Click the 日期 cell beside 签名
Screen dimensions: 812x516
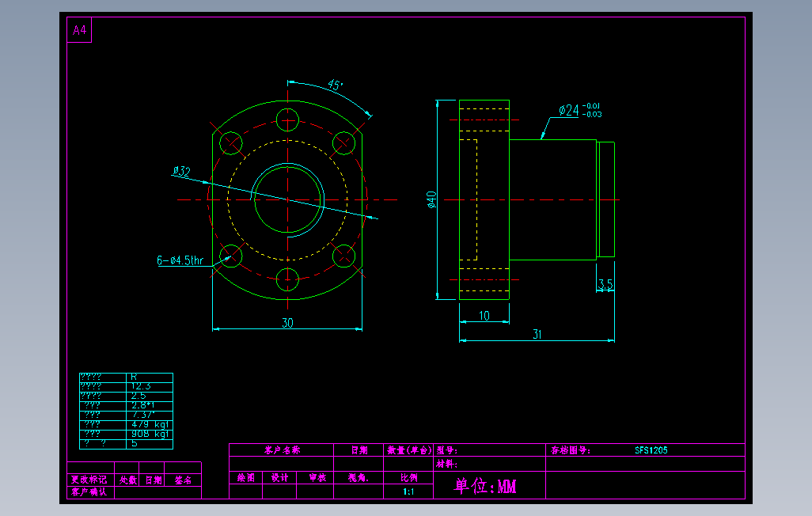tap(152, 480)
